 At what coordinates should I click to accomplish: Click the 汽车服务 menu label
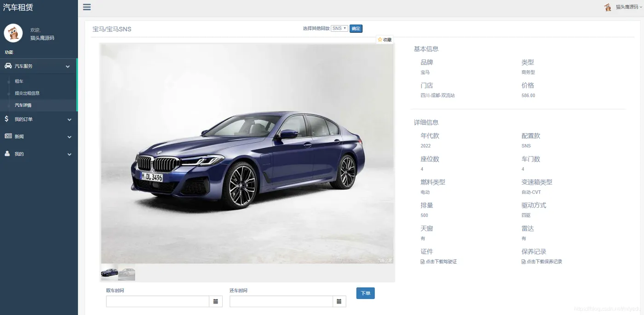(x=23, y=66)
